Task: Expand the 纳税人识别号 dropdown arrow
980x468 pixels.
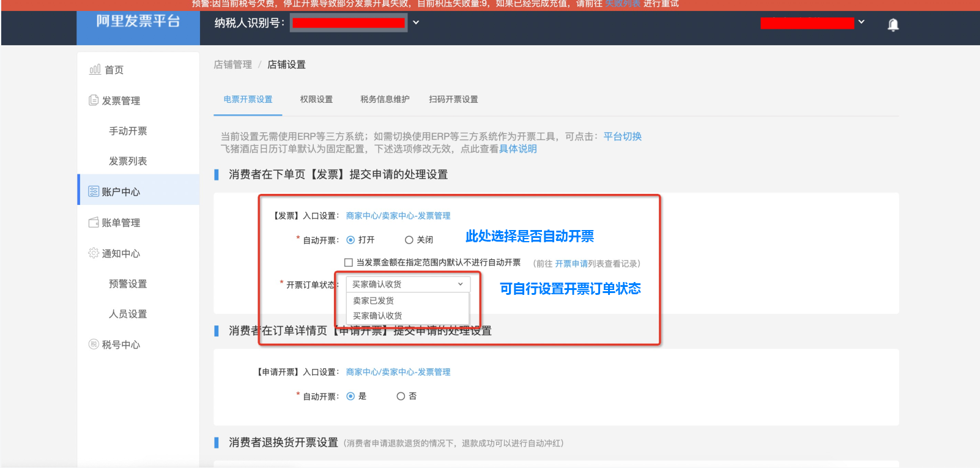Action: 416,23
